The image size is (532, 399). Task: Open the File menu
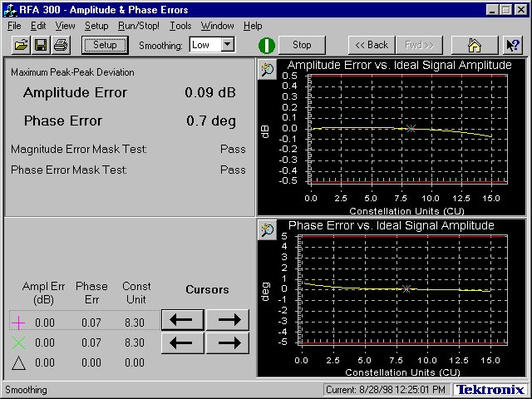(14, 26)
